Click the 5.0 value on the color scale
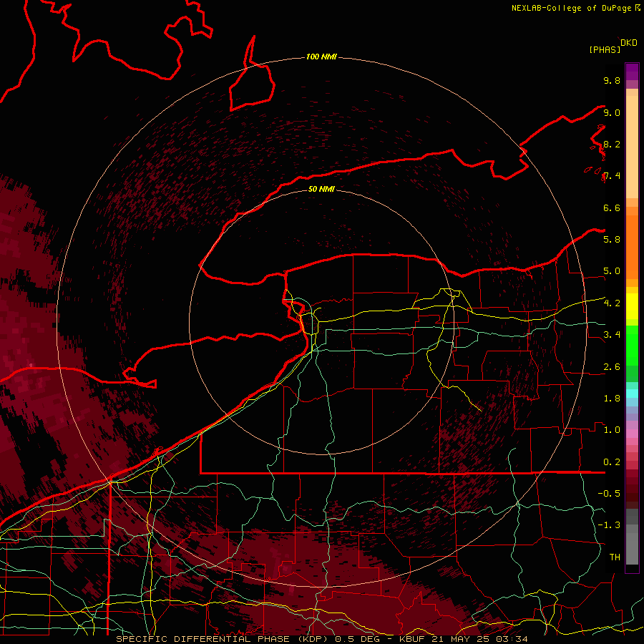 point(612,271)
